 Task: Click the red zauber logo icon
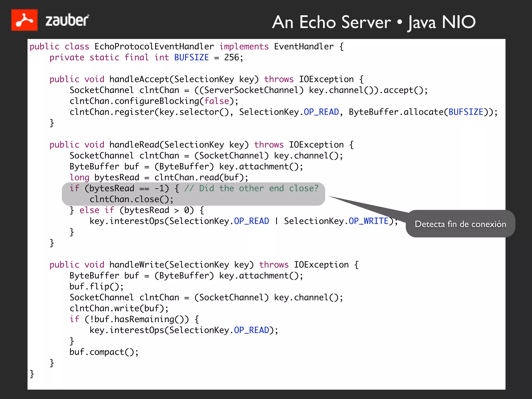(24, 20)
